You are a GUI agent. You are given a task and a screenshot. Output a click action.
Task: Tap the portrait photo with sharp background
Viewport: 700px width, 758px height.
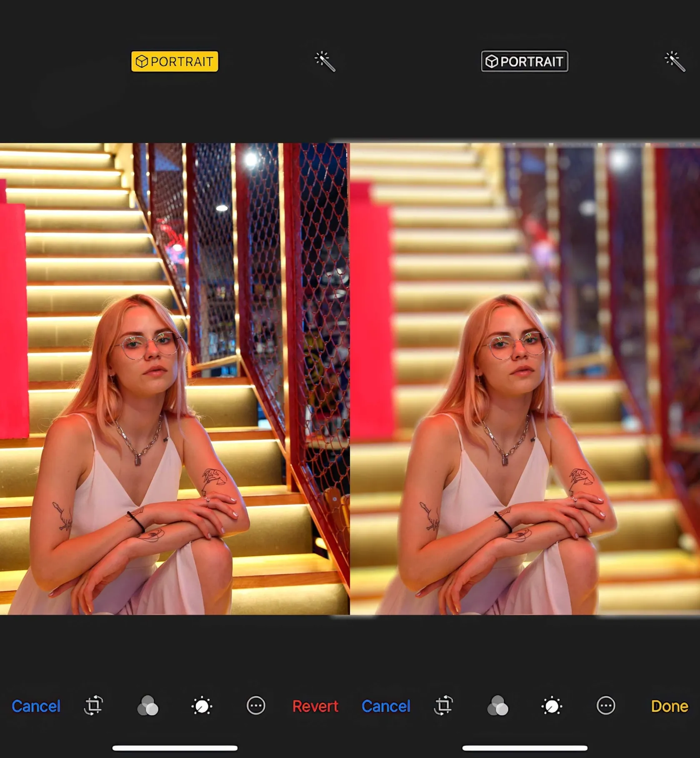(x=175, y=378)
